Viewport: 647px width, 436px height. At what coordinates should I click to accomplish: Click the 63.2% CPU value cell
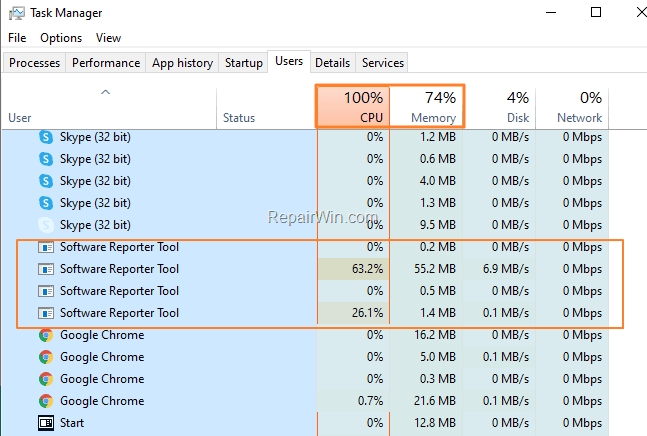coord(353,269)
